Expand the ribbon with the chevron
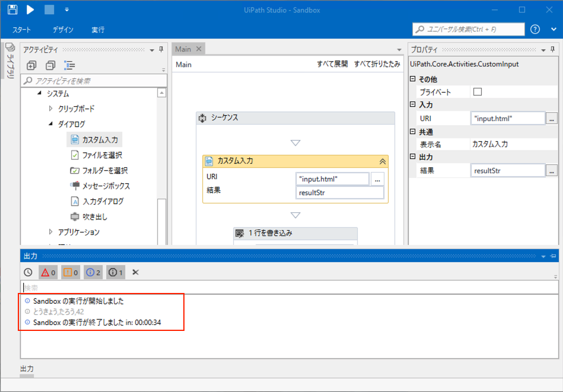The height and width of the screenshot is (392, 563). point(554,30)
